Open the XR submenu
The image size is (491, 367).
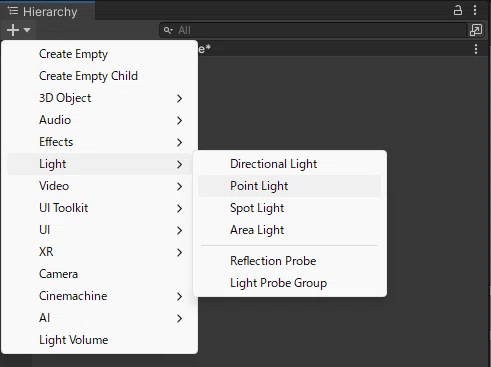click(99, 252)
